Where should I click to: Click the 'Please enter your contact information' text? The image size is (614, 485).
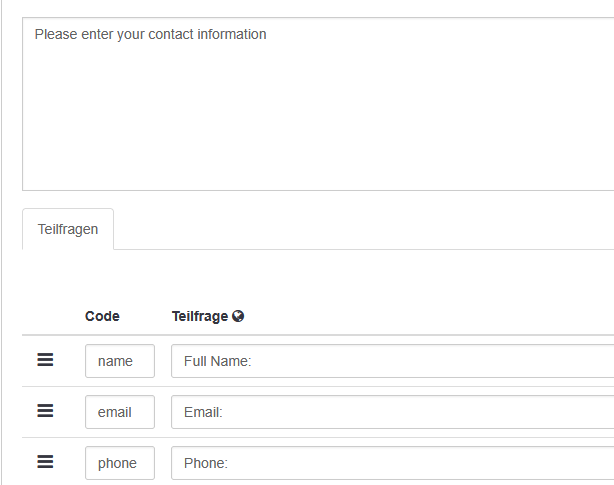150,34
